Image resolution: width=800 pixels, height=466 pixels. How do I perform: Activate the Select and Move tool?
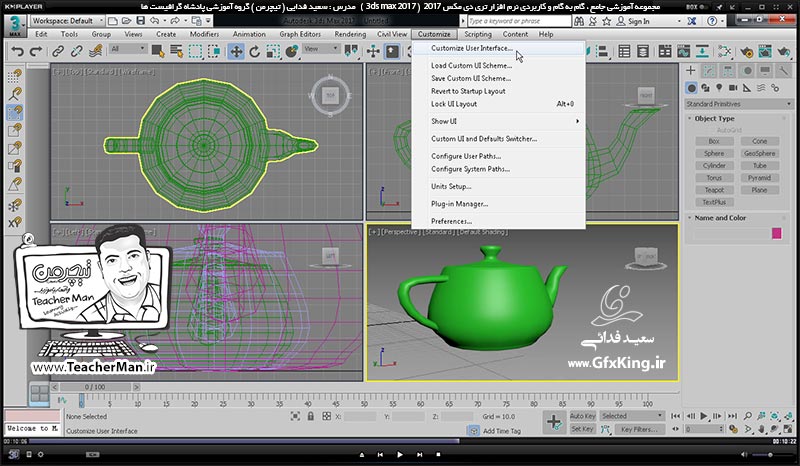[236, 51]
